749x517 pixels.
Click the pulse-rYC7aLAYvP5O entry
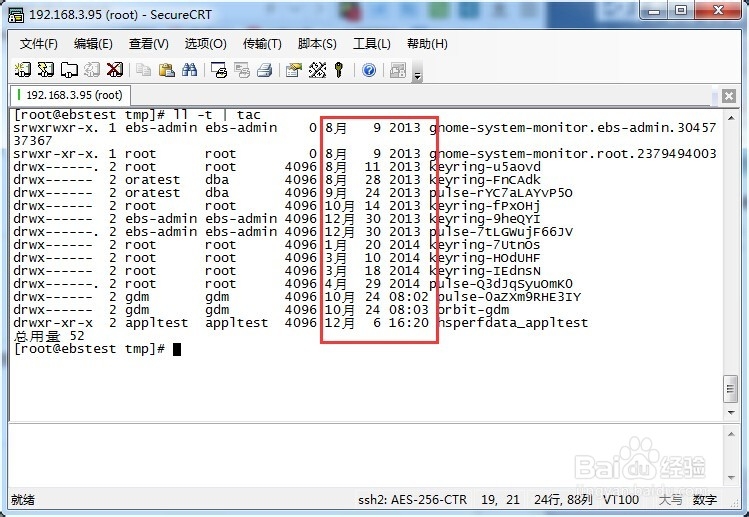coord(501,193)
